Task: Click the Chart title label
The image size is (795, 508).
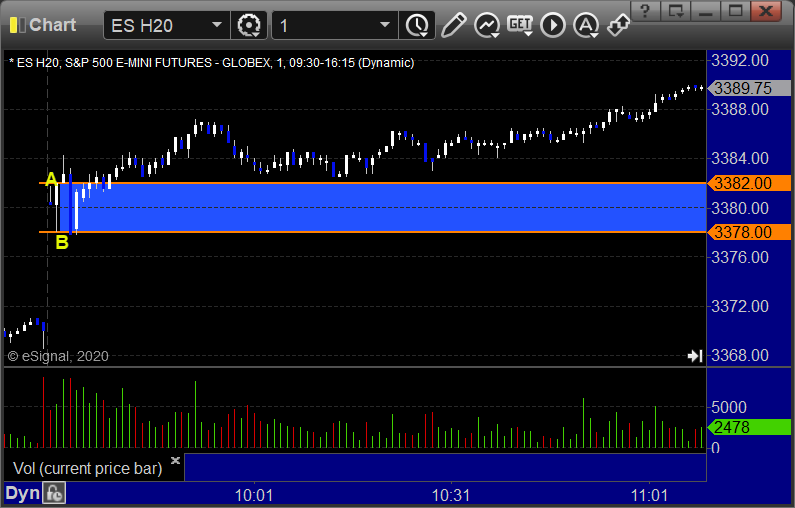Action: point(53,25)
